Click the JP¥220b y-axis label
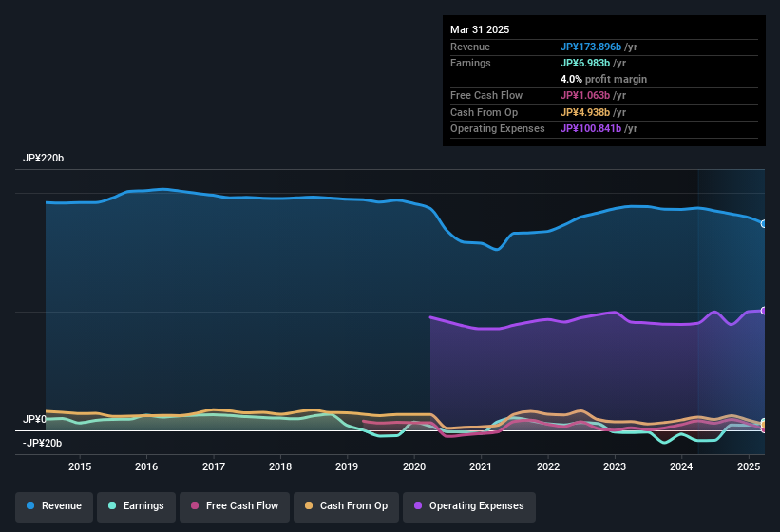This screenshot has height=532, width=780. 44,158
